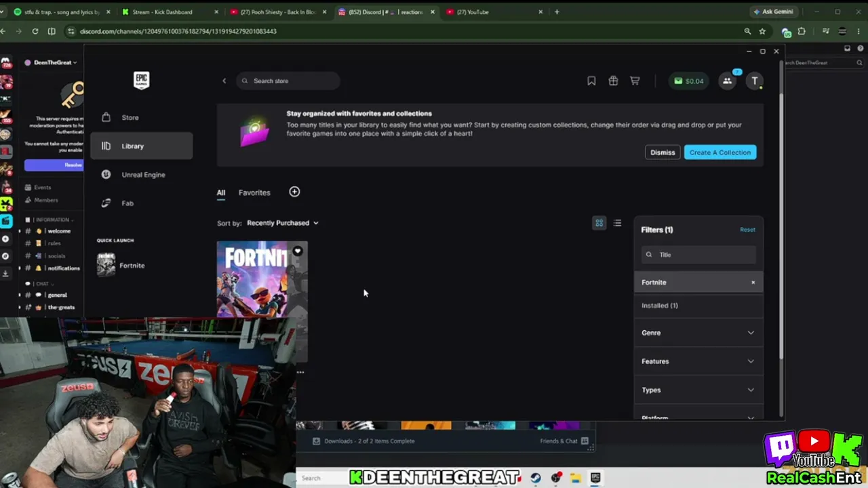The height and width of the screenshot is (488, 868).
Task: Open Steam Friends & Chat
Action: (564, 441)
